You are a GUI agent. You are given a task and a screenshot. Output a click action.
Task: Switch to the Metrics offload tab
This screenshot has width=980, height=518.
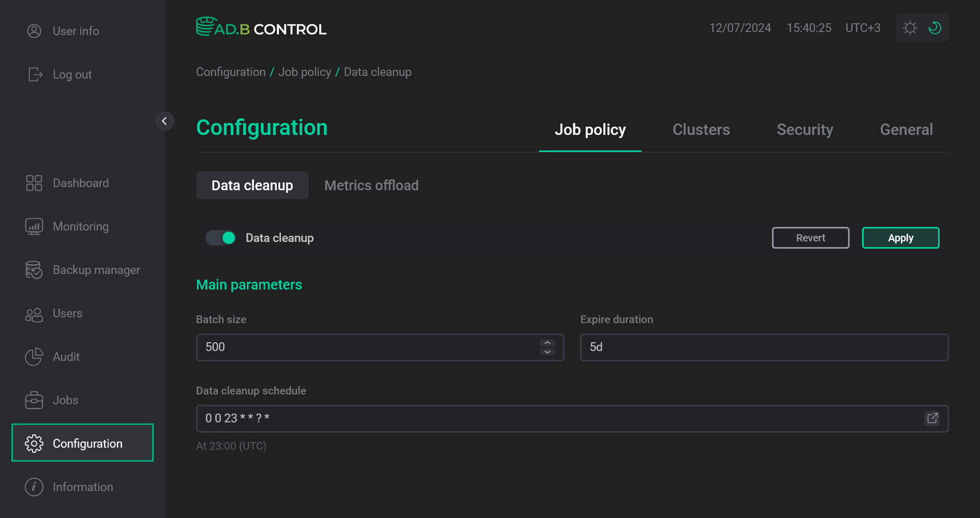pos(371,185)
